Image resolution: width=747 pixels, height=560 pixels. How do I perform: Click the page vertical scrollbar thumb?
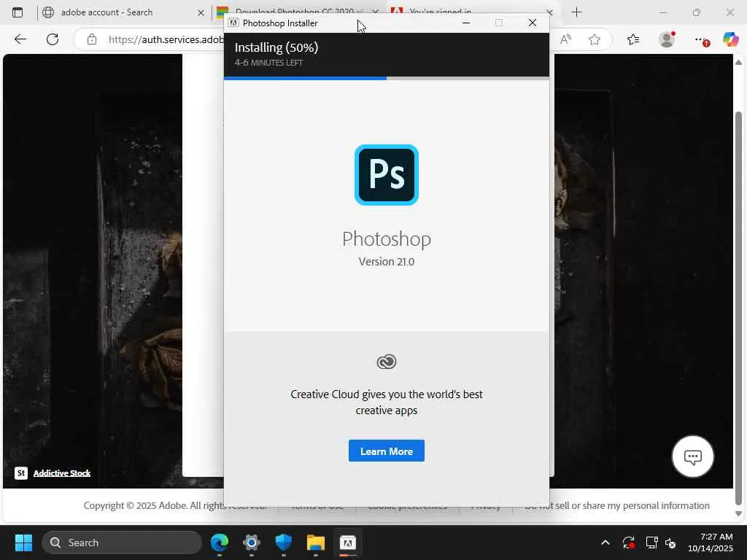pos(738,308)
